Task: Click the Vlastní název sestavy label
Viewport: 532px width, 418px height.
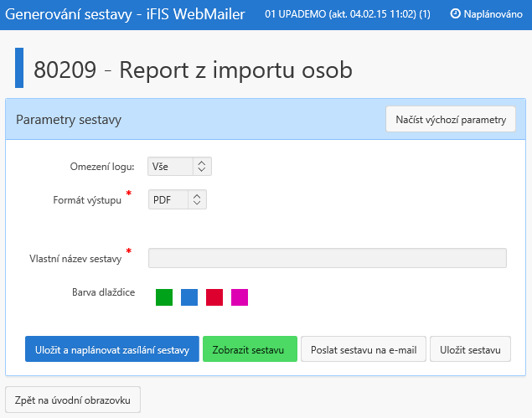Action: 75,259
